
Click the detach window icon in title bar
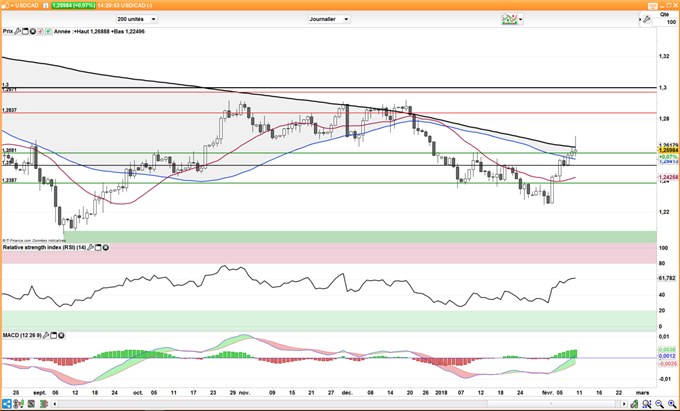654,6
